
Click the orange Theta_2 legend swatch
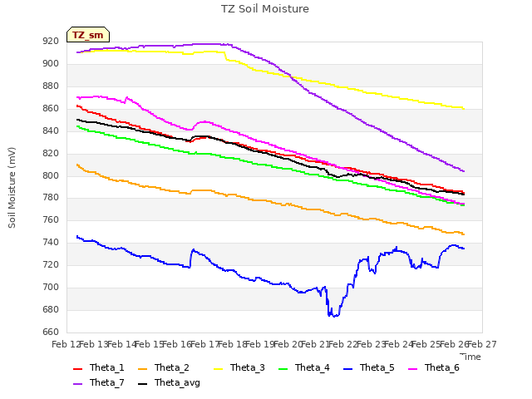(142, 369)
